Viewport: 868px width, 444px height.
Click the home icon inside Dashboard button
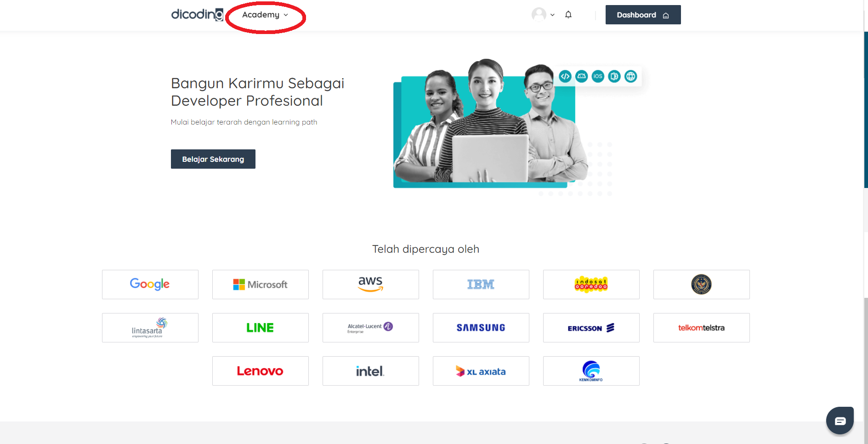point(666,15)
